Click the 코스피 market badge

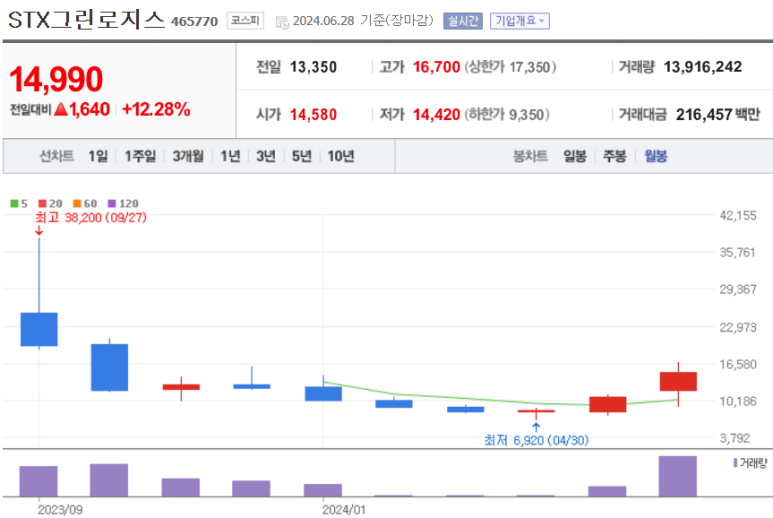245,21
